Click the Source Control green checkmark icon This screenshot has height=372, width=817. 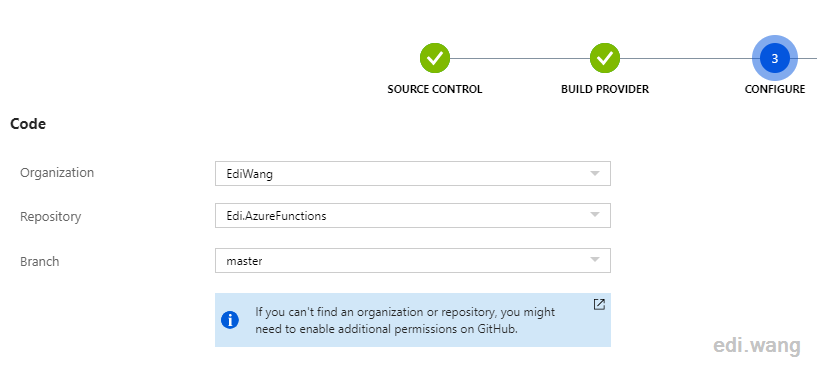tap(435, 58)
